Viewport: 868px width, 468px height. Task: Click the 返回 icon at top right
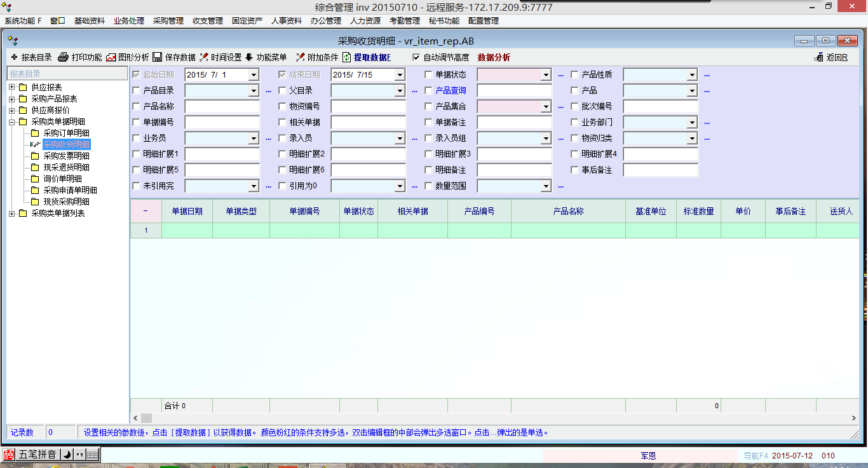coord(819,57)
